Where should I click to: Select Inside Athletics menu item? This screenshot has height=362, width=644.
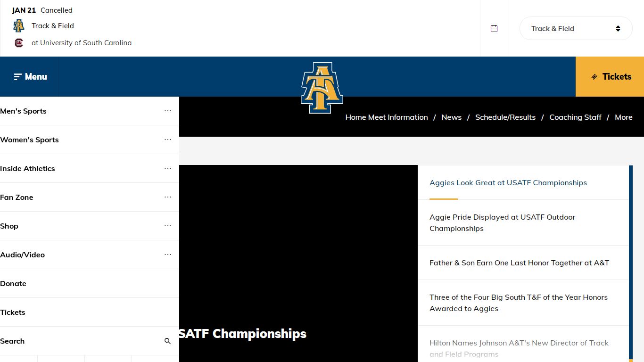point(27,169)
